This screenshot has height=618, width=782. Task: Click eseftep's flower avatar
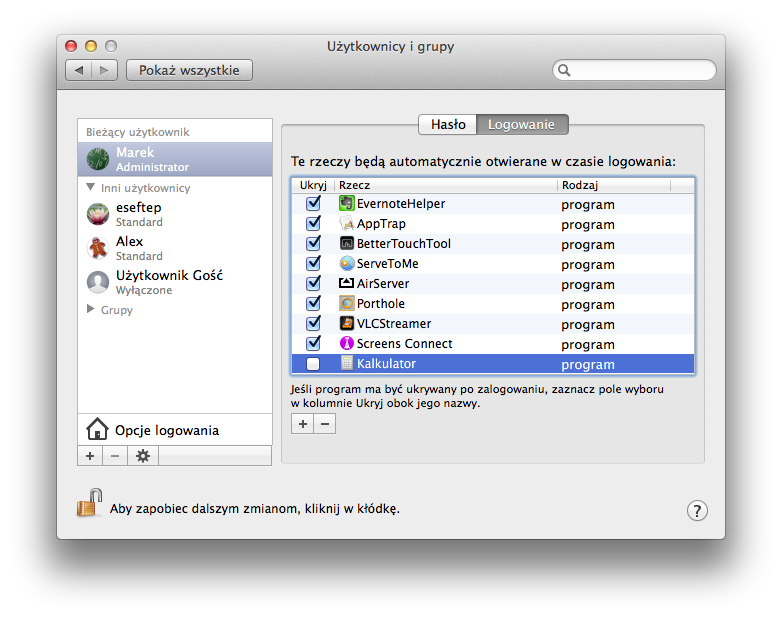click(x=98, y=214)
